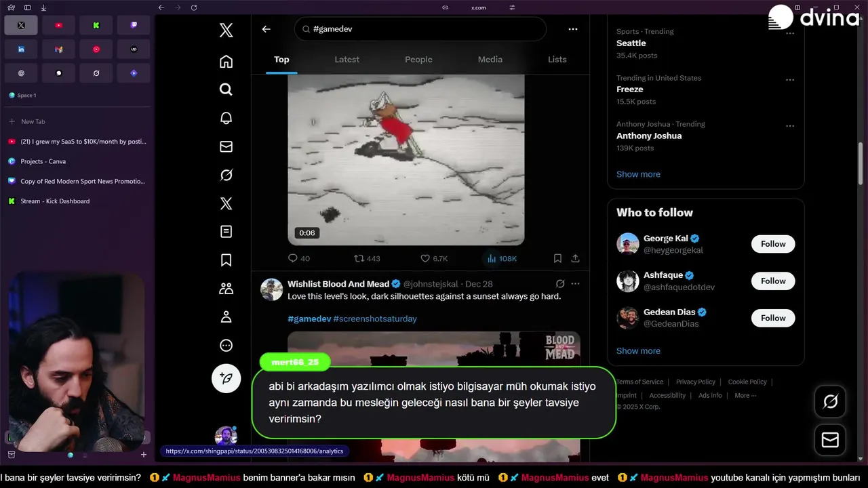Switch to pinned YouTube tab in browser

coord(58,25)
